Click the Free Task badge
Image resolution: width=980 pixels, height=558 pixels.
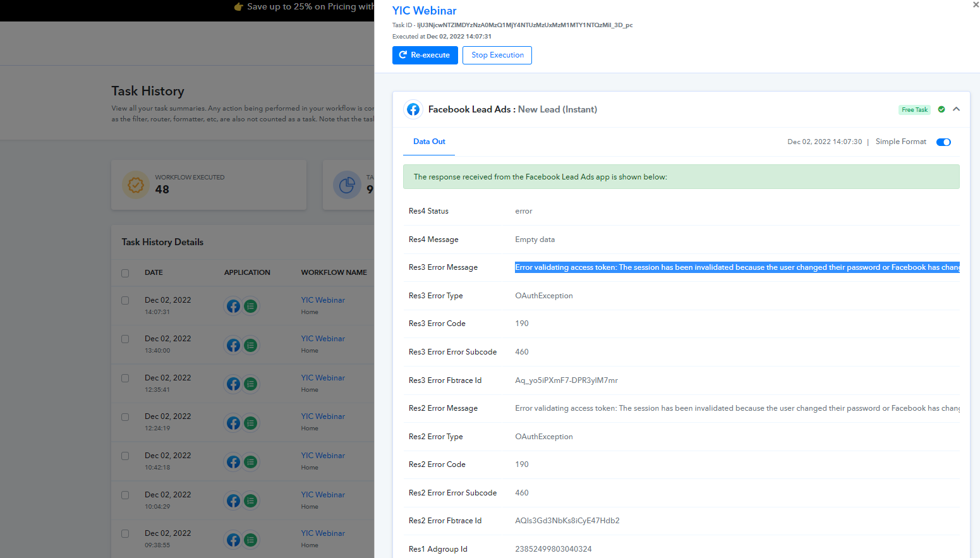914,110
